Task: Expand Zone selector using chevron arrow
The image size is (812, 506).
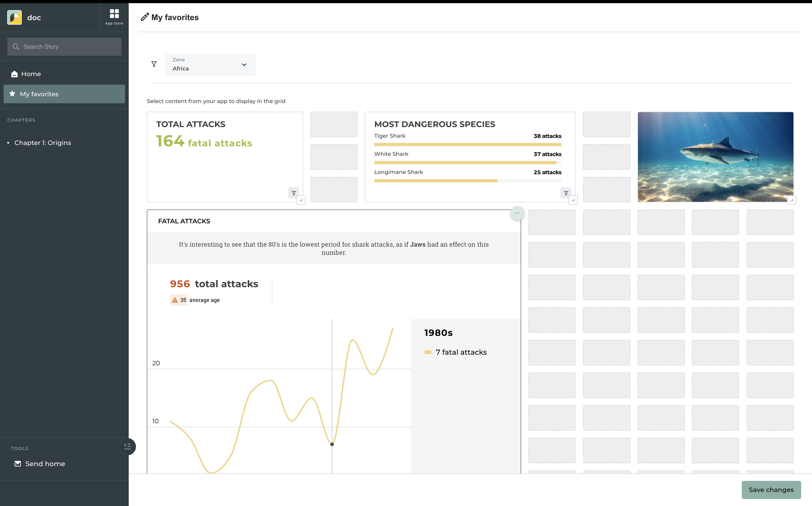Action: point(244,65)
